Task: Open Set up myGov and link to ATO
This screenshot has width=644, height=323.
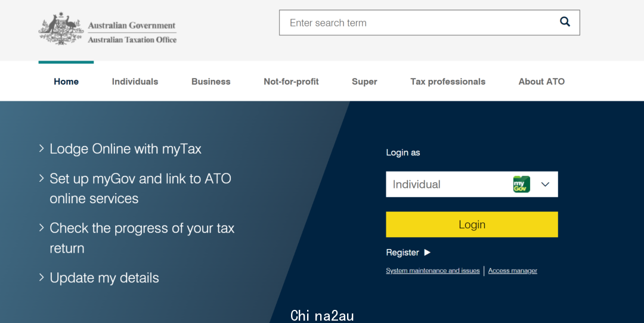Action: (141, 188)
